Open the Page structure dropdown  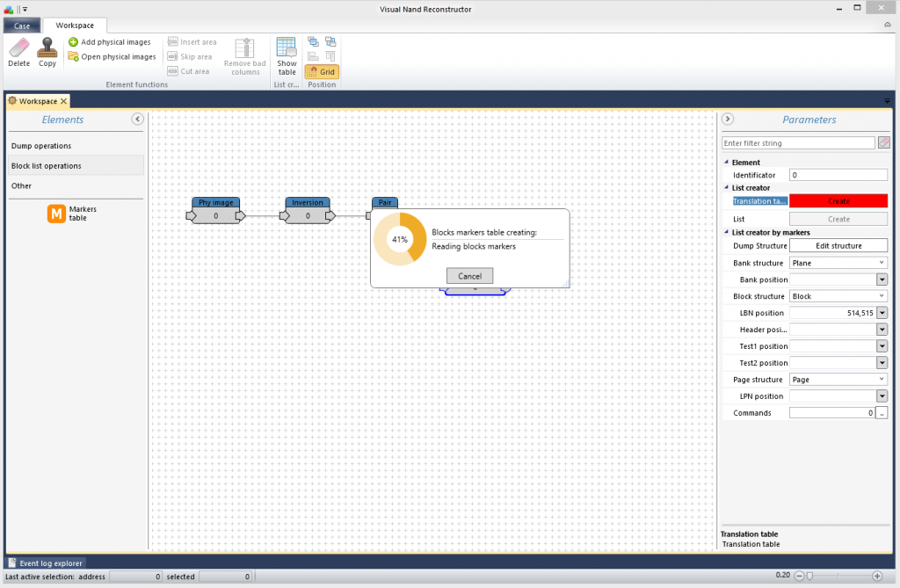click(838, 380)
